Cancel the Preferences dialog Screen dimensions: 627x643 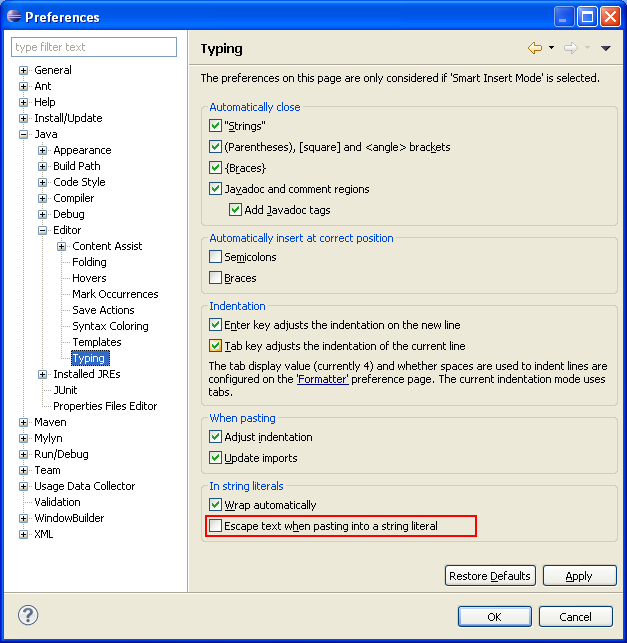[x=575, y=617]
